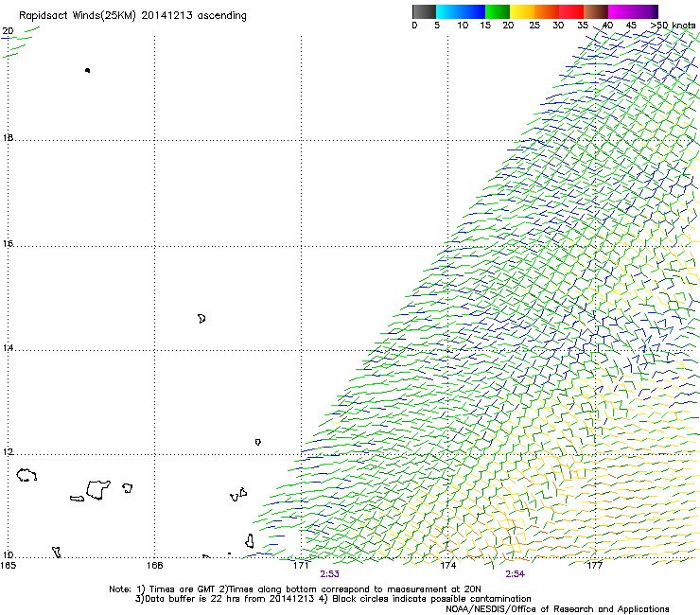Click the small island outline near 14.5N
This screenshot has height=615, width=700.
pos(201,319)
